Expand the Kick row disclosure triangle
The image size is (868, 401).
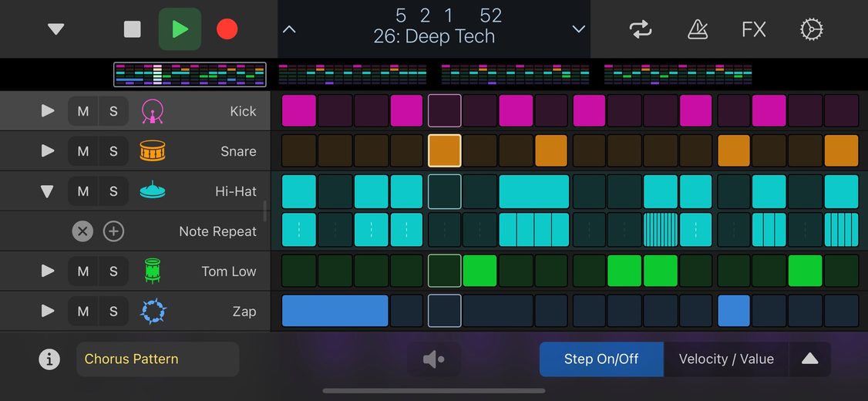[48, 111]
